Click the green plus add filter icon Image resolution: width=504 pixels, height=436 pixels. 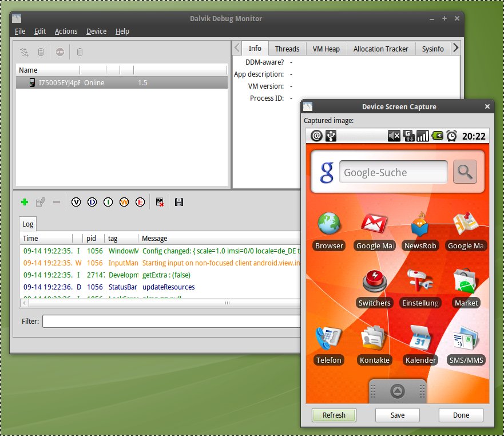25,202
